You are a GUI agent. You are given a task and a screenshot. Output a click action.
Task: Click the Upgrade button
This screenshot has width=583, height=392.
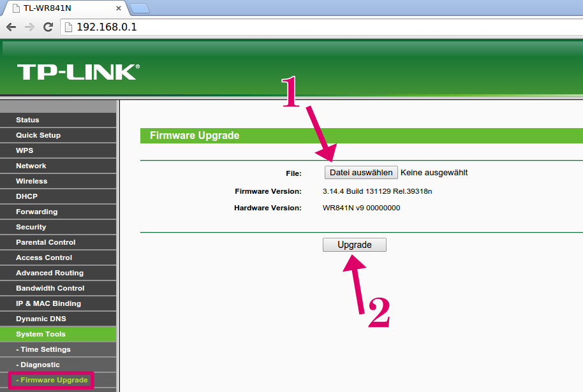click(x=355, y=245)
